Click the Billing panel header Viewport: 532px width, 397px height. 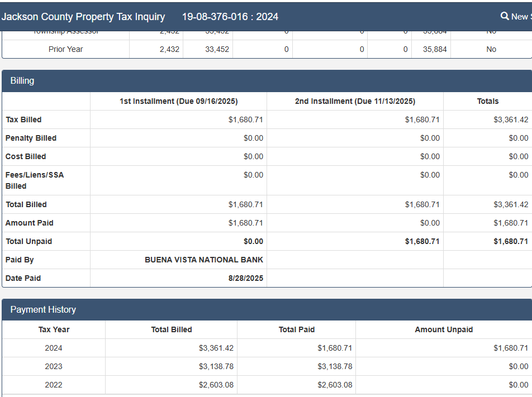pyautogui.click(x=22, y=81)
